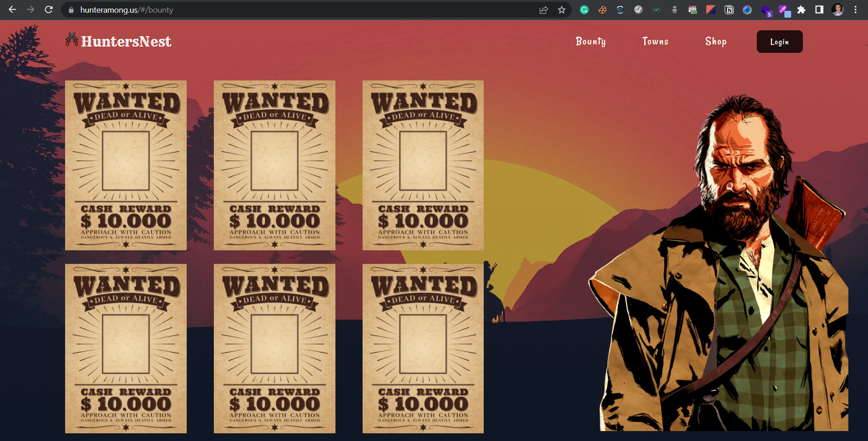Open the code brackets checkmark extension
The image size is (868, 441).
[x=656, y=10]
